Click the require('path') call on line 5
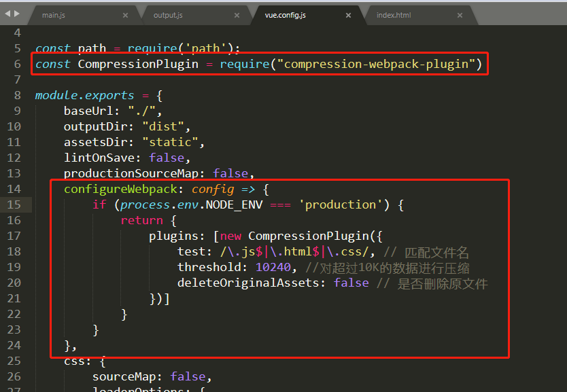The image size is (567, 392). click(x=181, y=48)
